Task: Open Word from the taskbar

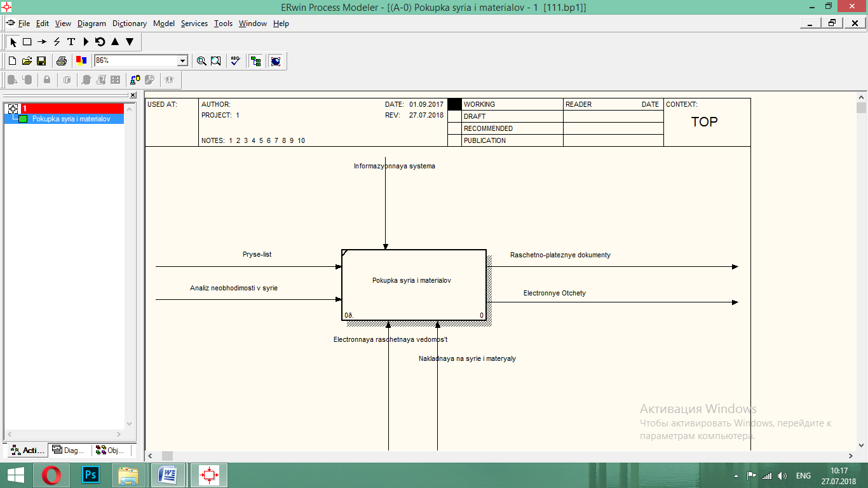Action: click(168, 475)
